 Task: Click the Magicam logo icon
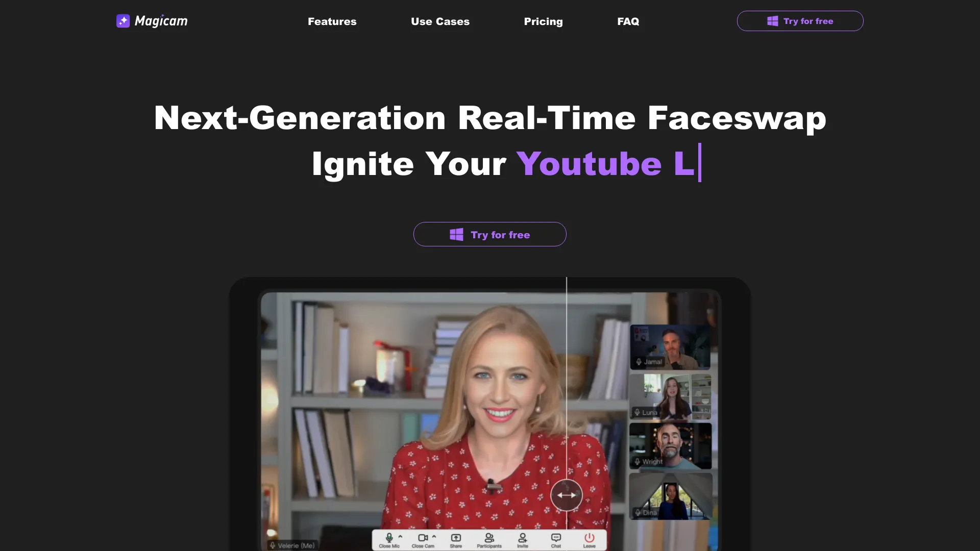(123, 21)
